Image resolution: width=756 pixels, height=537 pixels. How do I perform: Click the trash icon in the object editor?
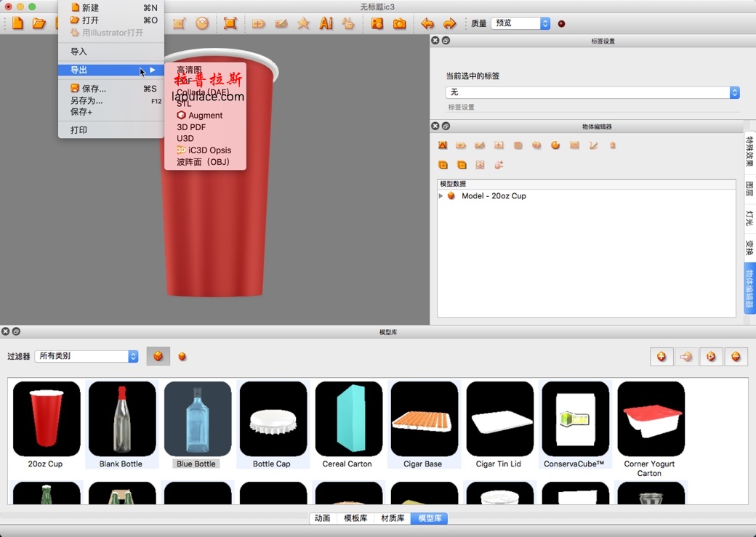[x=613, y=145]
